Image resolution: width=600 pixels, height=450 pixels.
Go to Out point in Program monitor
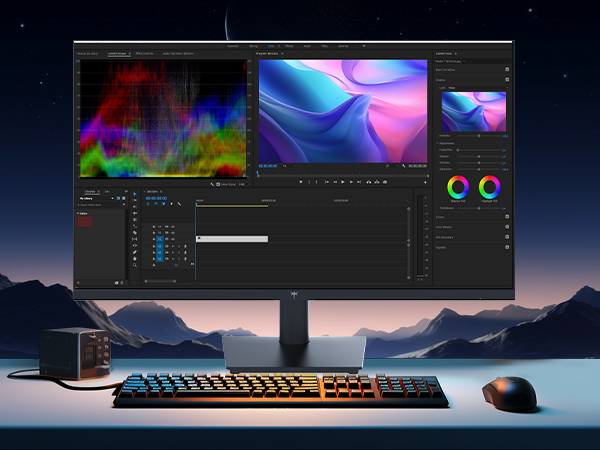[359, 182]
